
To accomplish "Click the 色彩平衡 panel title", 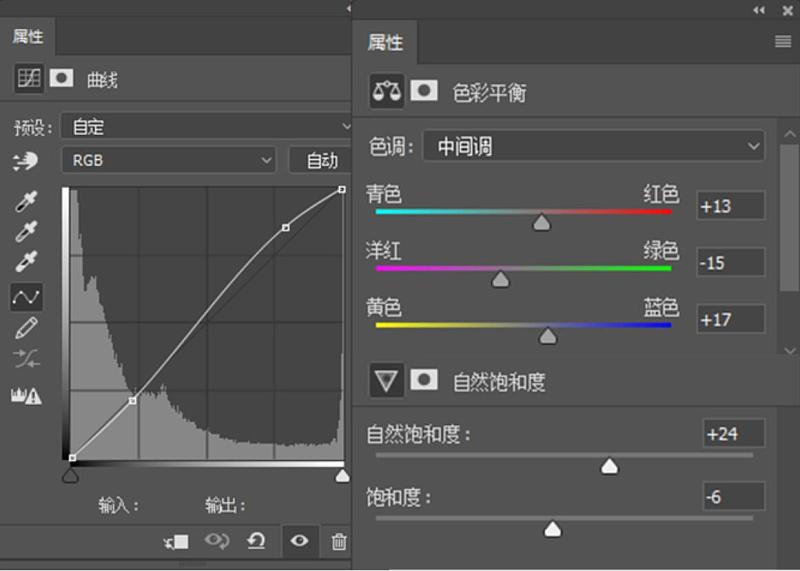I will (x=489, y=93).
